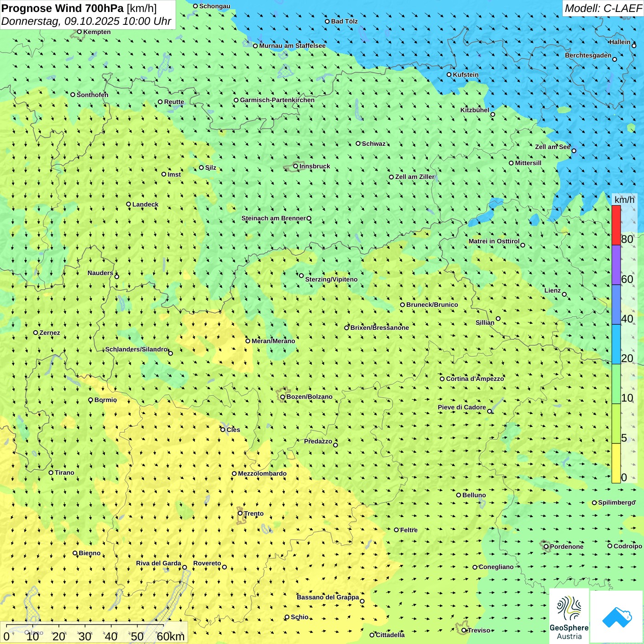Click the 'Modell: C-LAEF' label
The height and width of the screenshot is (644, 644).
coord(603,8)
